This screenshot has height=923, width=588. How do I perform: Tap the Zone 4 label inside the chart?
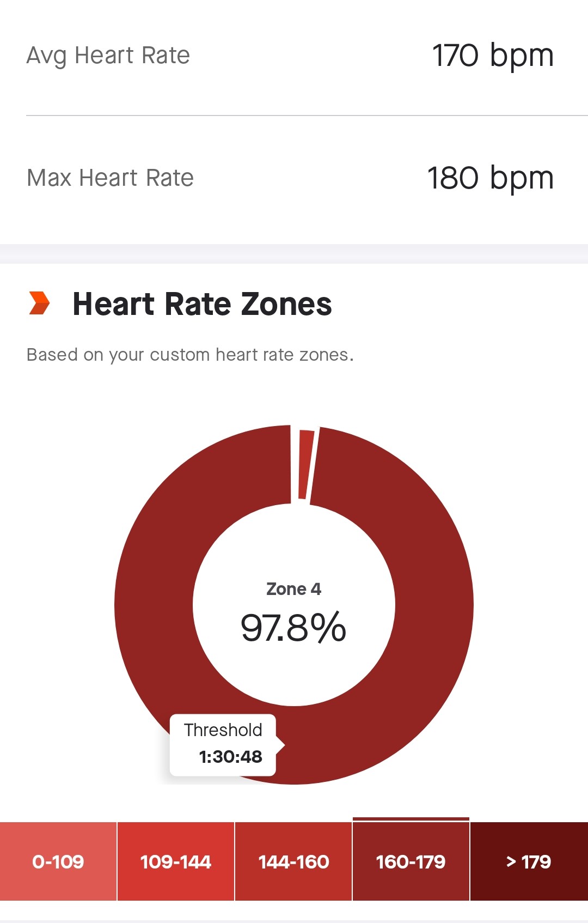click(293, 589)
